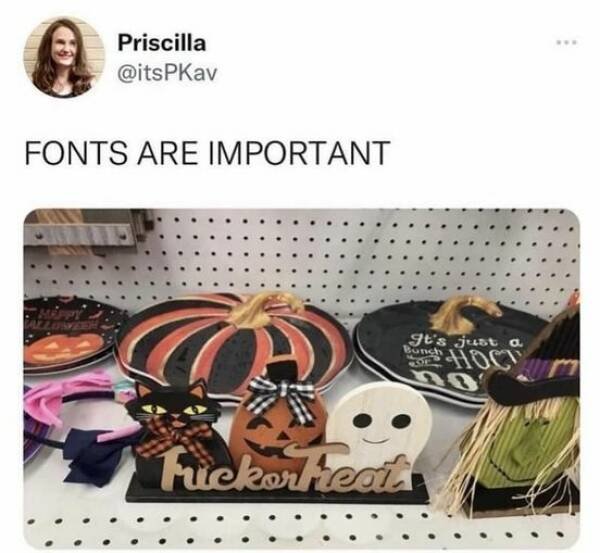Screen dimensions: 600x553
Task: Open the @itsPKav handle link
Action: (x=167, y=72)
